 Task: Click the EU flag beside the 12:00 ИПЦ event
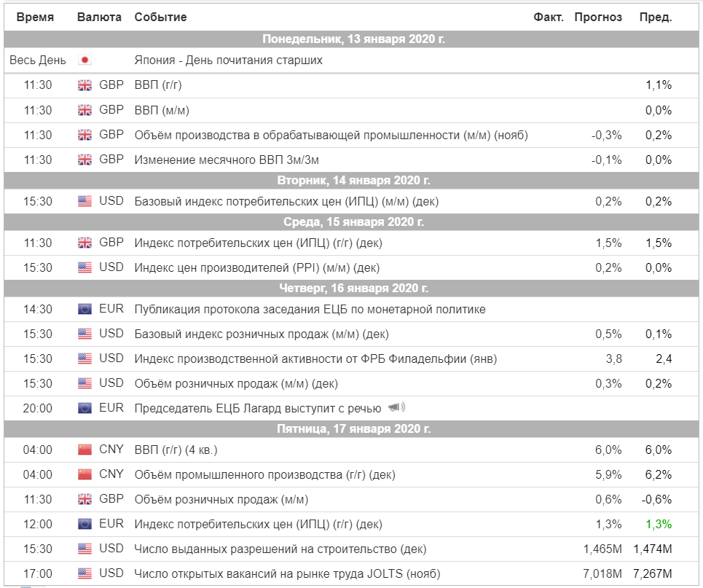click(x=85, y=524)
